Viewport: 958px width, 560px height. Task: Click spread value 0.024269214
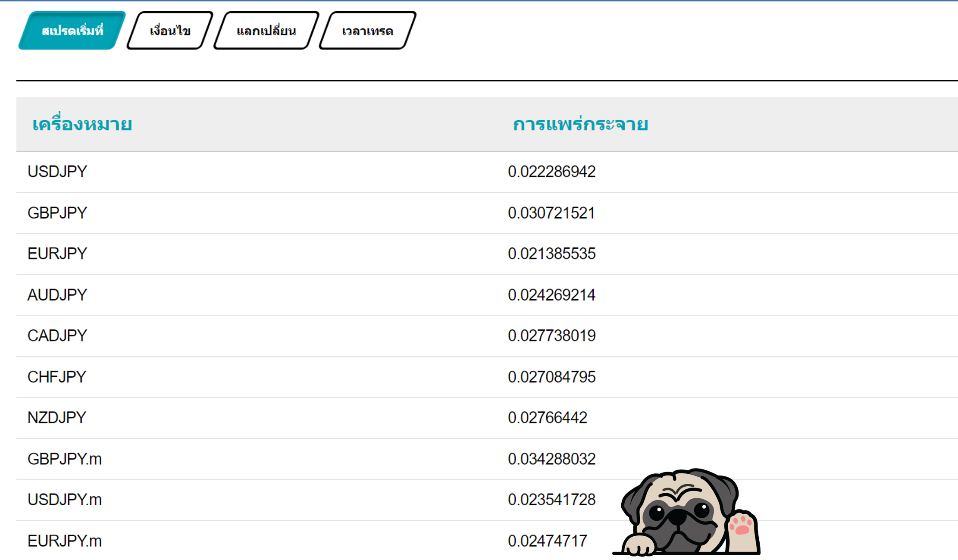coord(552,295)
